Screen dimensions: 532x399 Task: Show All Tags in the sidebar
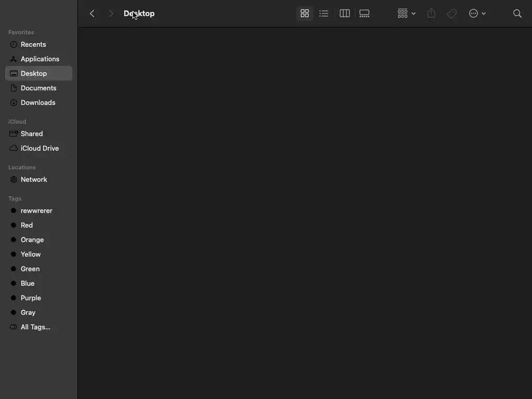click(38, 327)
